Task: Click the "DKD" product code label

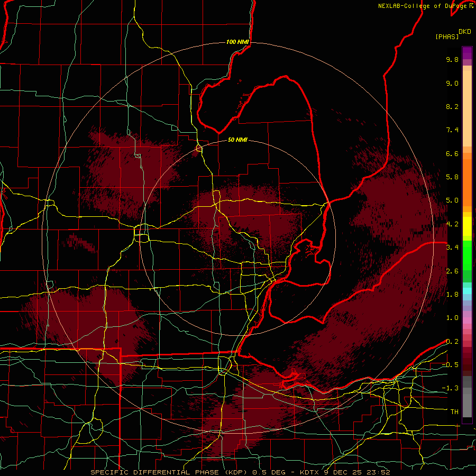Action: 465,32
